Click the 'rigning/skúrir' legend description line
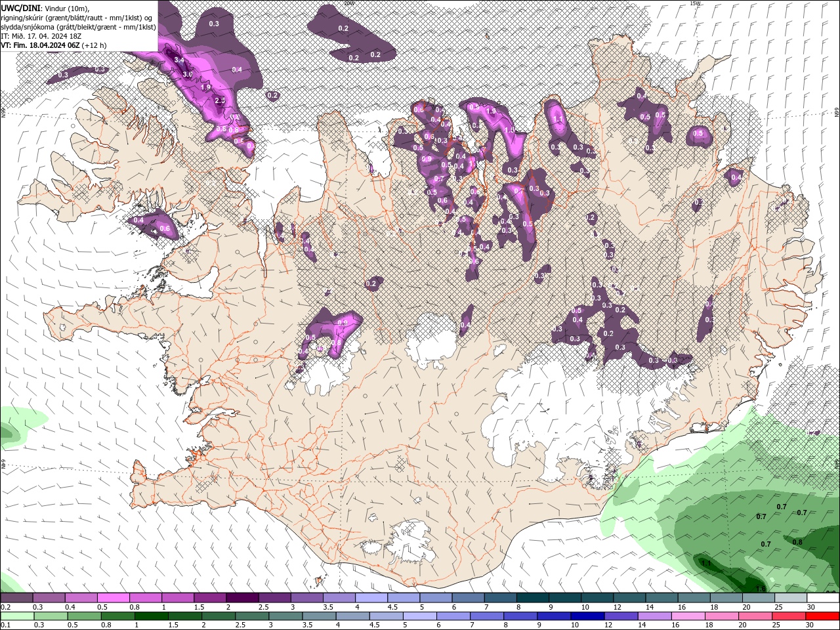This screenshot has width=840, height=630. coord(77,17)
